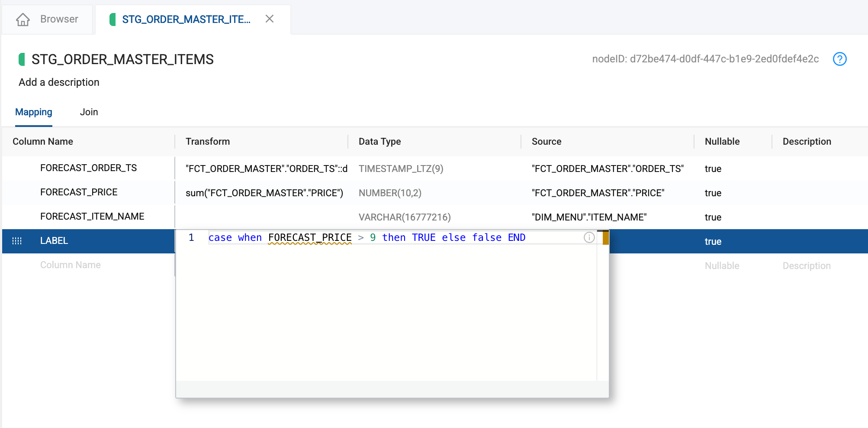This screenshot has height=428, width=868.
Task: Click the editor scrollbar warning marker
Action: [x=606, y=238]
